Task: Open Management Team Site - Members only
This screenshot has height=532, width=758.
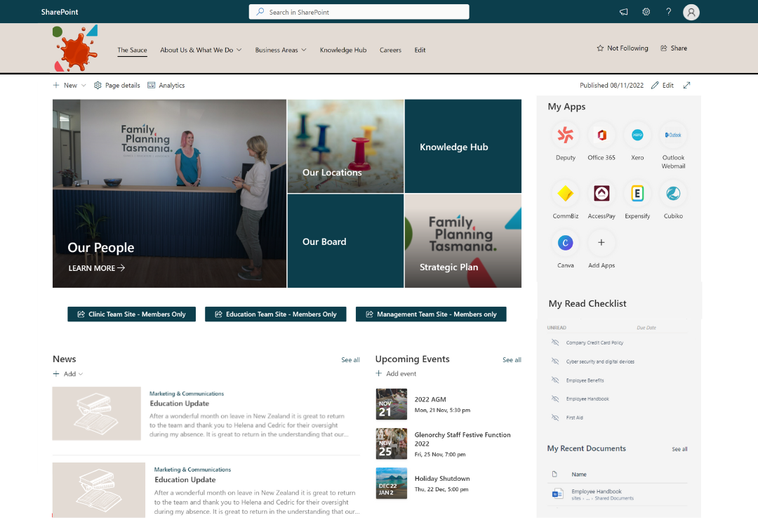Action: (431, 314)
